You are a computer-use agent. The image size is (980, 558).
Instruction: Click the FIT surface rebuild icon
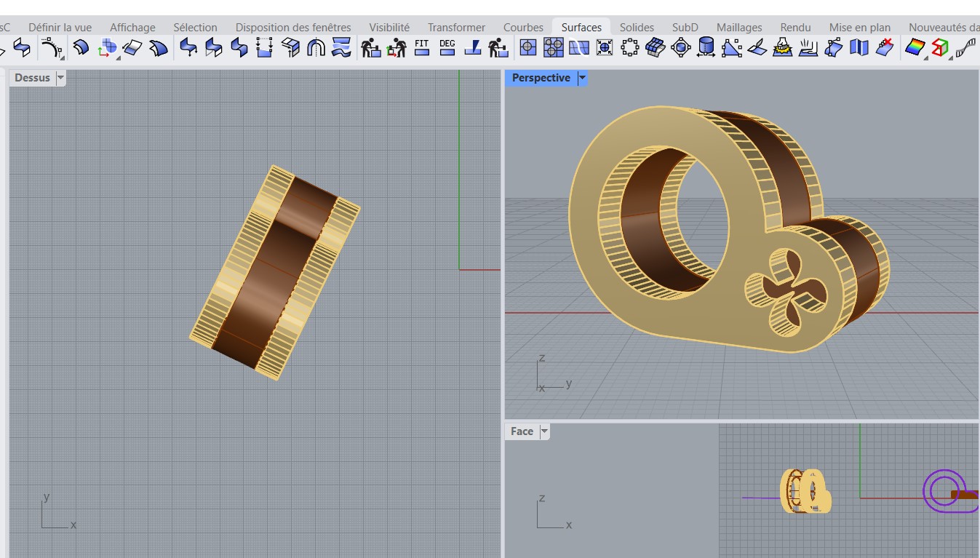click(x=422, y=48)
